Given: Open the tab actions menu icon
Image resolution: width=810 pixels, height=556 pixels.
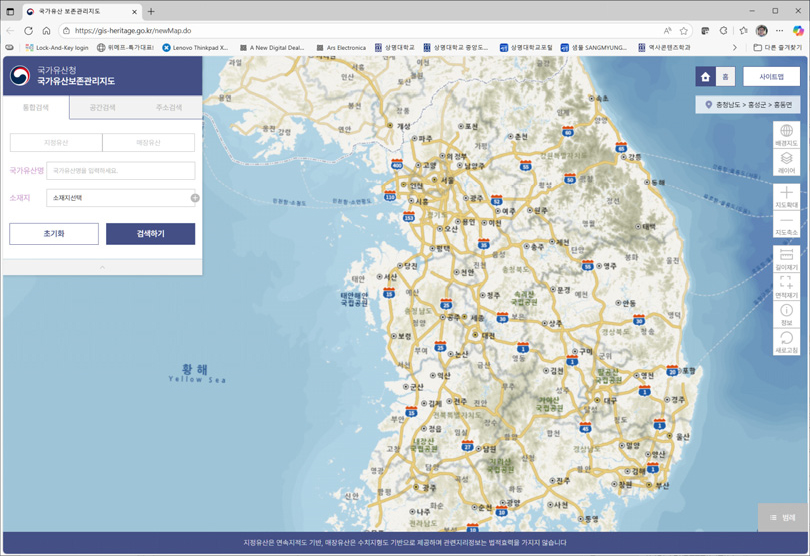Looking at the screenshot, I should pyautogui.click(x=10, y=11).
